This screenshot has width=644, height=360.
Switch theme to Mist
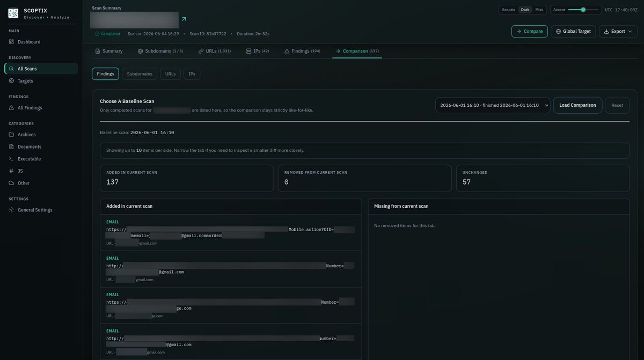click(539, 10)
